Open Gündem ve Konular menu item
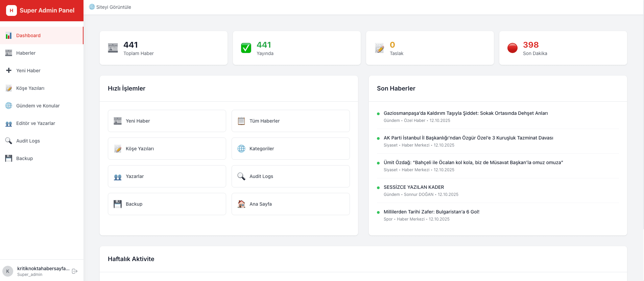This screenshot has height=281, width=644. [42, 106]
